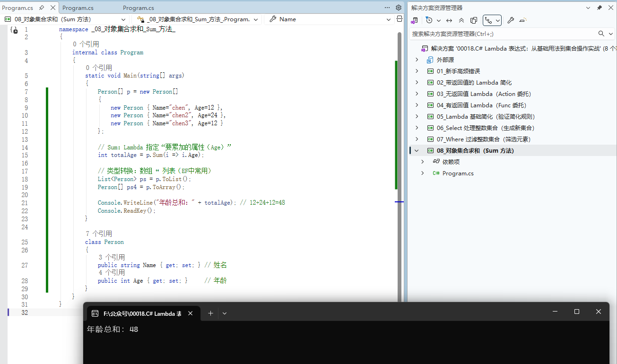Open the 7 个引用 CodeLens above class Person
Image resolution: width=617 pixels, height=364 pixels.
[99, 234]
